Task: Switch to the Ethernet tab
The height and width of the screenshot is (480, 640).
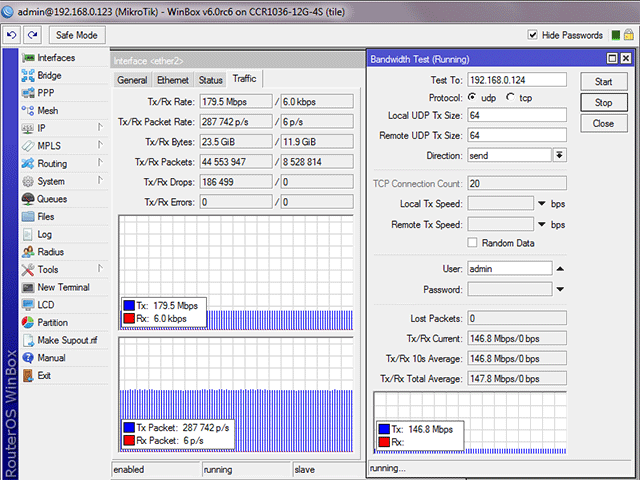Action: [173, 80]
